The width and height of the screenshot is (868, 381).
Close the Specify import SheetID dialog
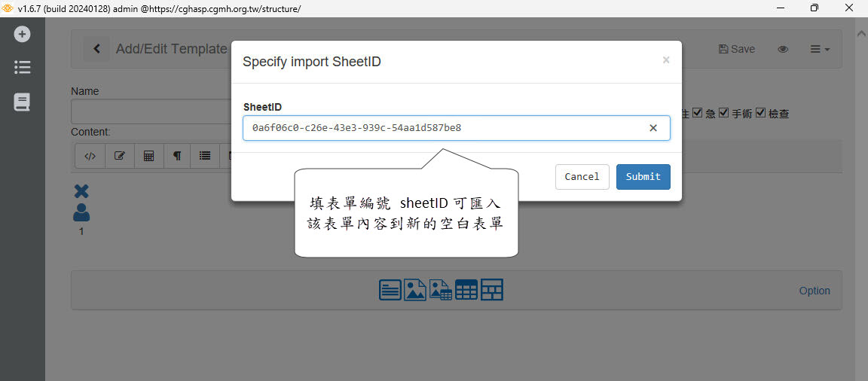tap(666, 60)
